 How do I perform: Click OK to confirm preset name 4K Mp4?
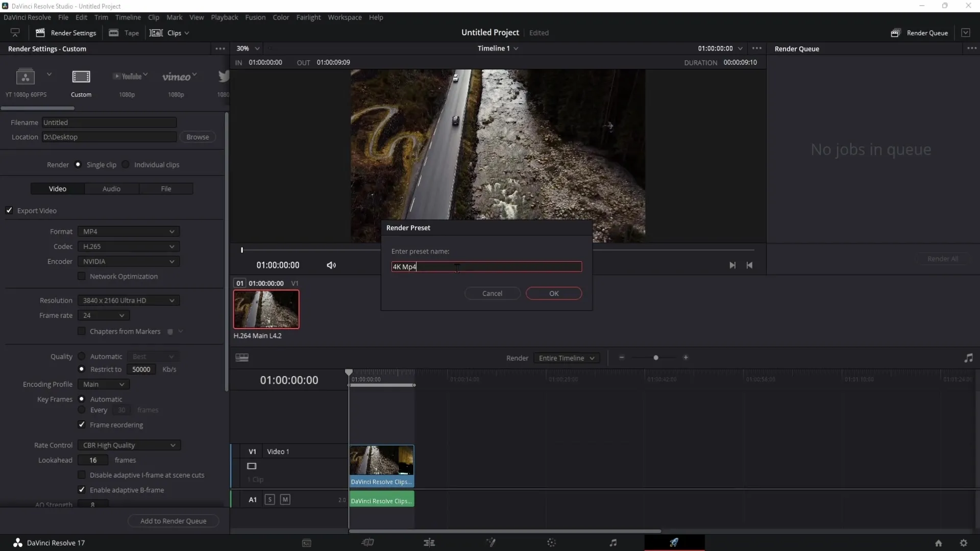553,293
